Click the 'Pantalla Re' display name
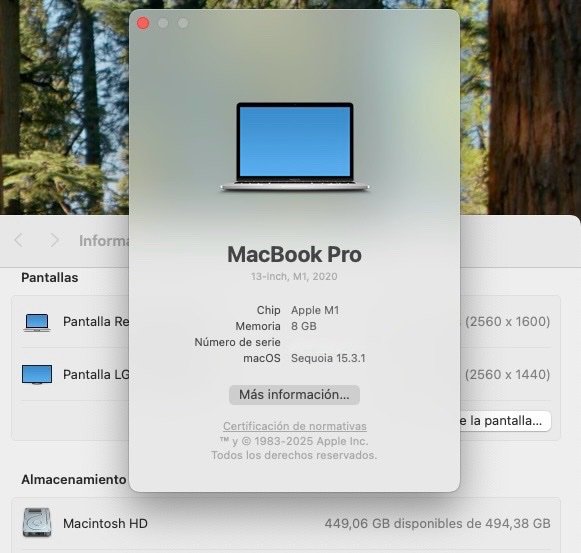The image size is (581, 553). click(96, 322)
